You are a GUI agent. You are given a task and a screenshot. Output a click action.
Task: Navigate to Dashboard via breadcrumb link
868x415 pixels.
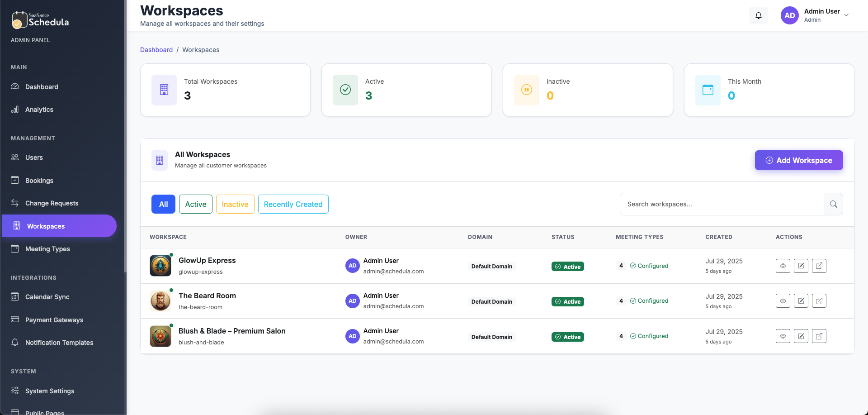(x=156, y=50)
